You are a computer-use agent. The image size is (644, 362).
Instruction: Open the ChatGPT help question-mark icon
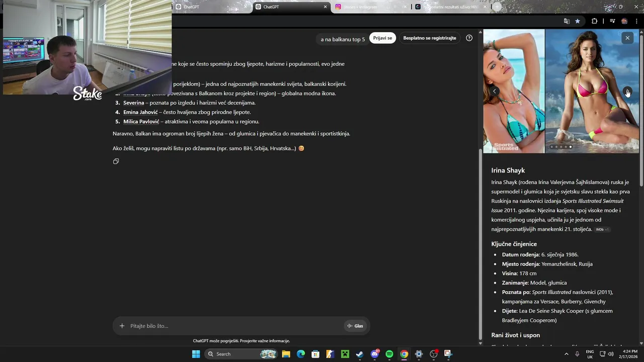(469, 38)
